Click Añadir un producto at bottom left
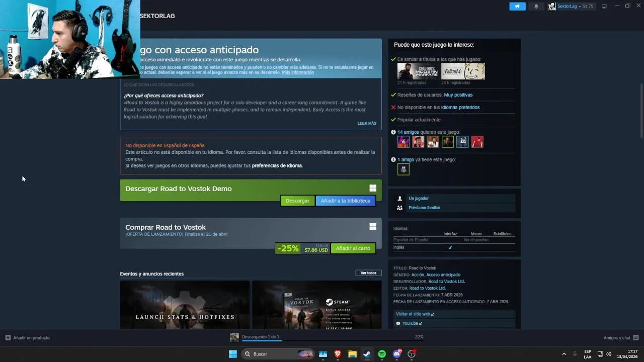Image resolution: width=644 pixels, height=362 pixels. coord(31,338)
